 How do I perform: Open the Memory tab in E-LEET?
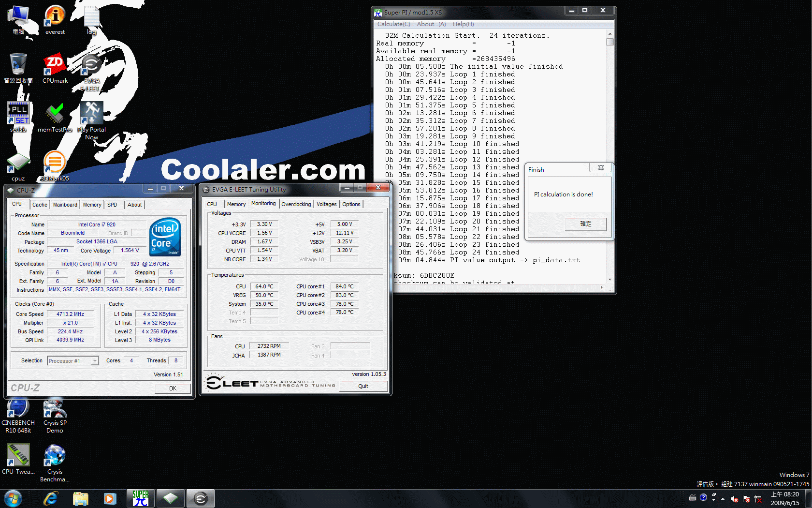[x=236, y=204]
